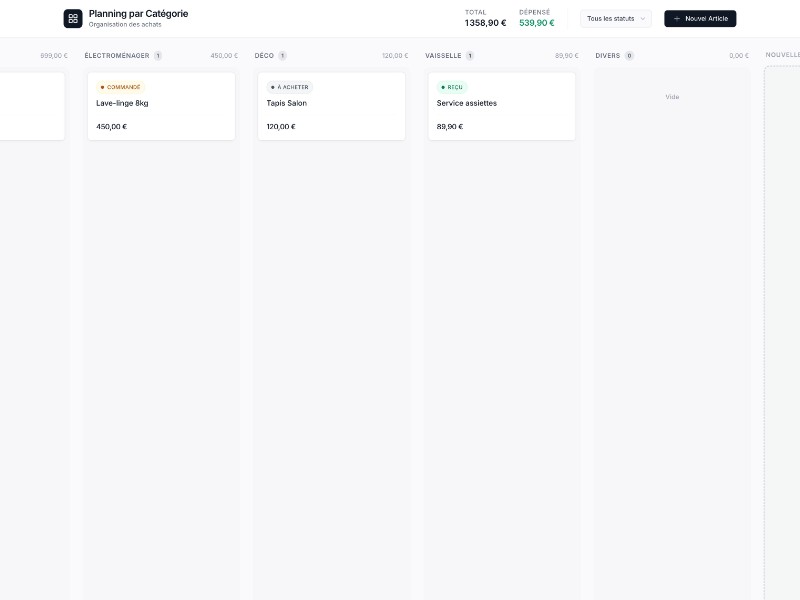Click the Planning par Catégorie logo icon
This screenshot has height=600, width=800.
tap(73, 18)
